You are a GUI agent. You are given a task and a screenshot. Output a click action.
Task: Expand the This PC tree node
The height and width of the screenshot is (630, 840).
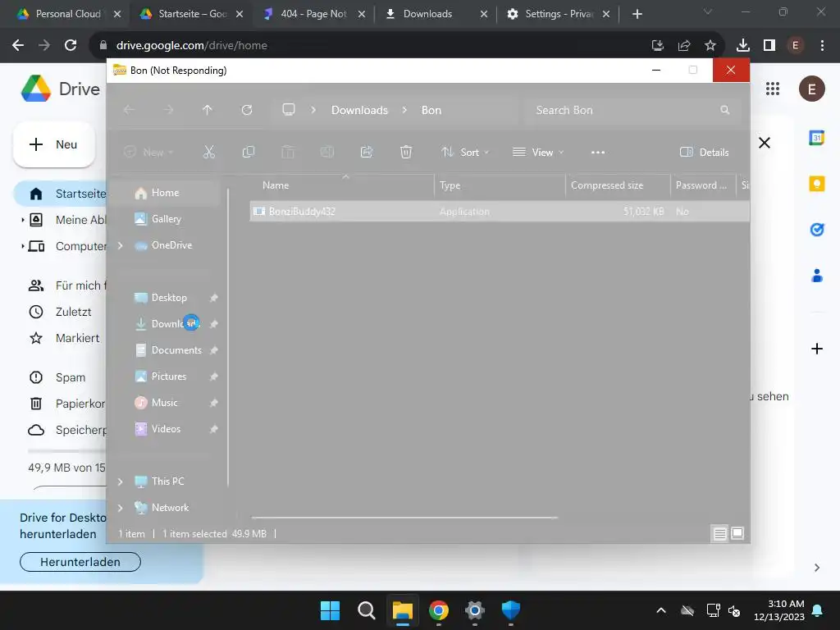[121, 482]
